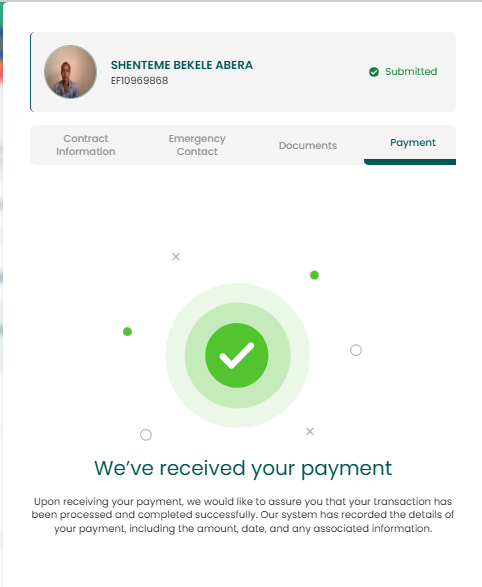The width and height of the screenshot is (482, 587).
Task: Click the ID number EF10969868
Action: click(139, 80)
